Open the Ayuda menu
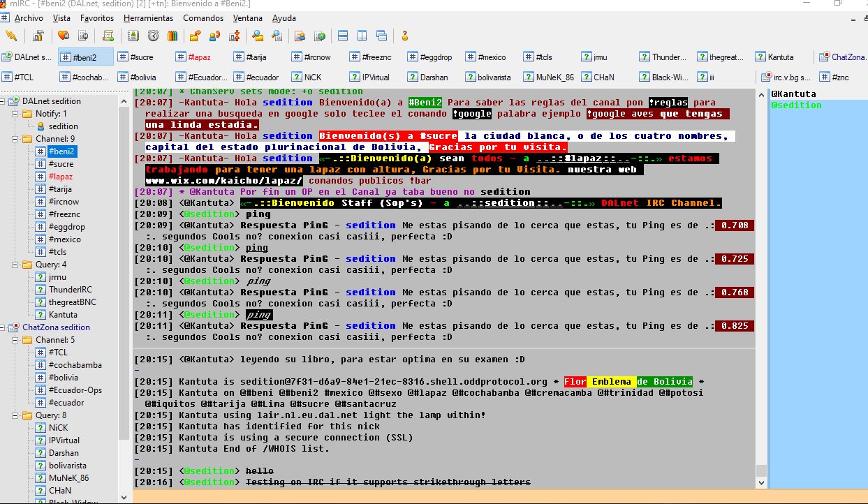Image resolution: width=868 pixels, height=504 pixels. 284,18
